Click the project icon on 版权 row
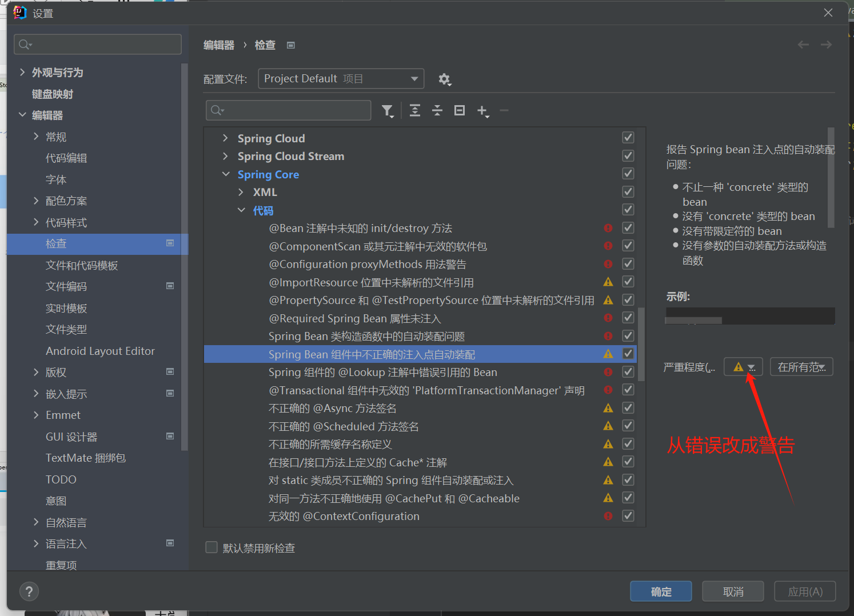The width and height of the screenshot is (854, 616). pyautogui.click(x=170, y=371)
